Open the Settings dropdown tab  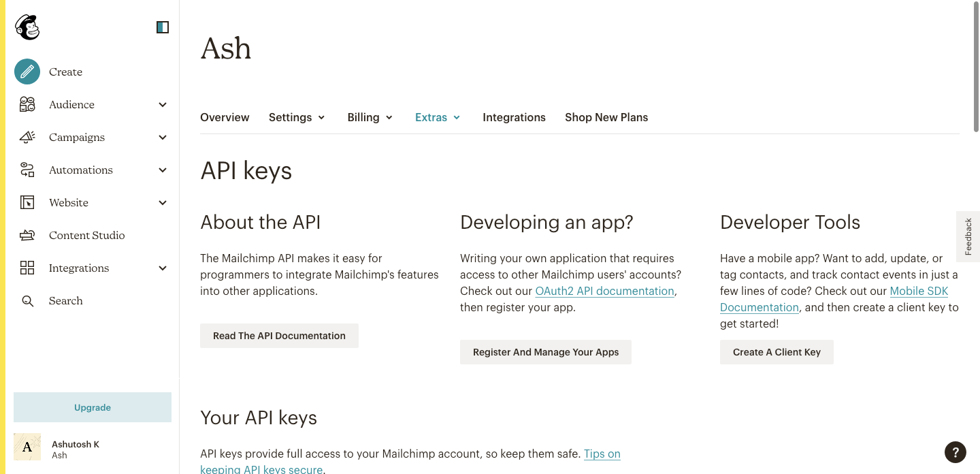coord(297,117)
